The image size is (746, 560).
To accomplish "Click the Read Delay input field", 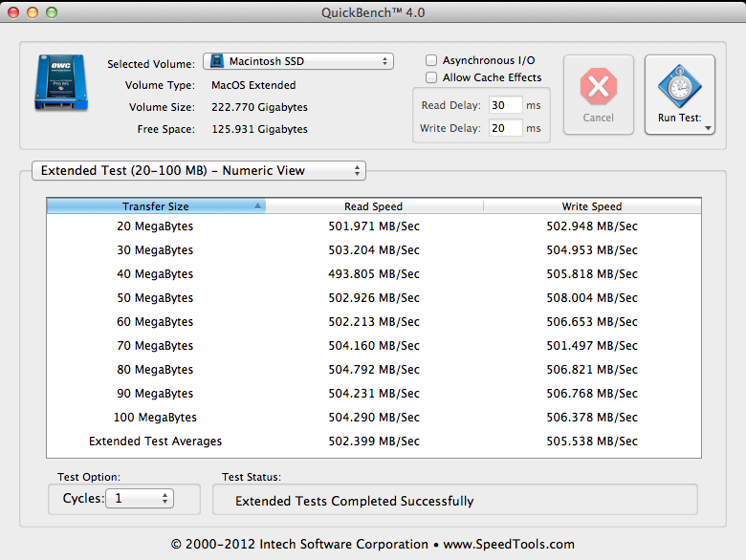I will 505,105.
